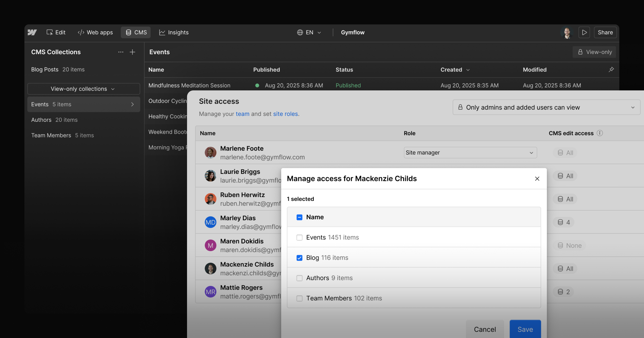Image resolution: width=644 pixels, height=338 pixels.
Task: Click CMS edit access info icon
Action: coord(600,133)
